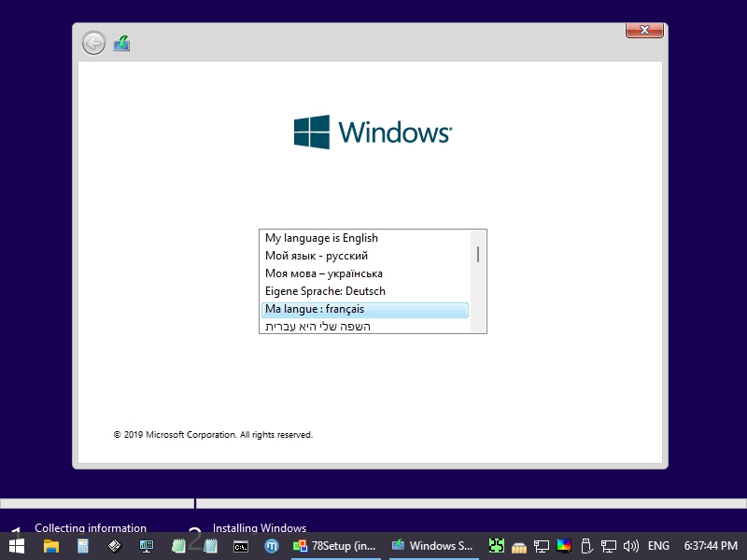Click the colorful display tray icon
Screen dimensions: 747x560
coord(564,545)
